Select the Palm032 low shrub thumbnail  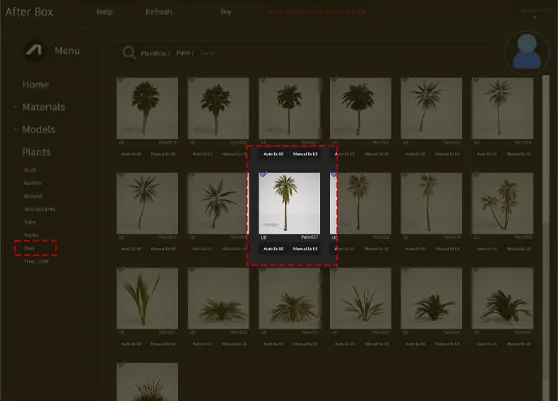pyautogui.click(x=219, y=299)
